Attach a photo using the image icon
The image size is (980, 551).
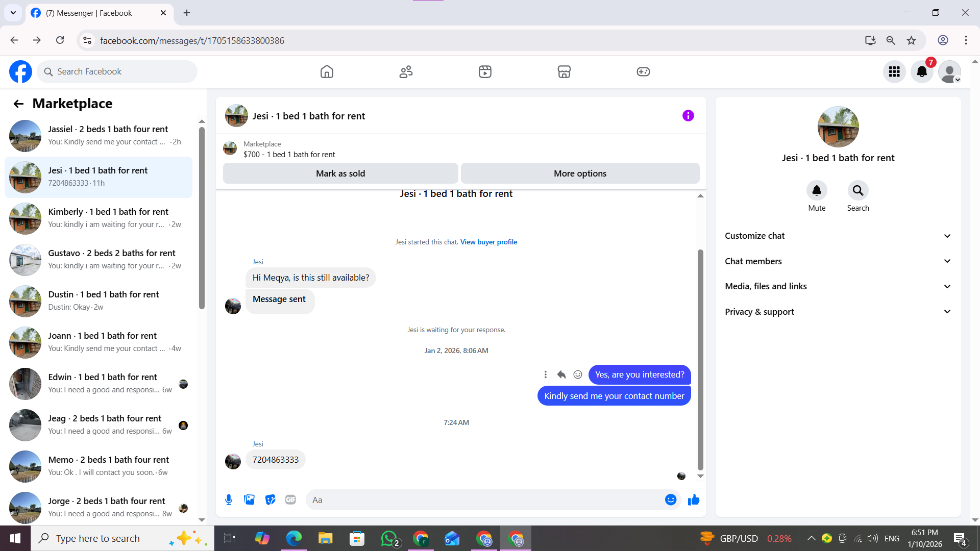pyautogui.click(x=249, y=500)
